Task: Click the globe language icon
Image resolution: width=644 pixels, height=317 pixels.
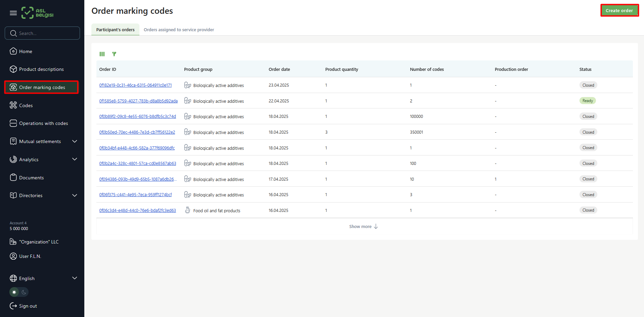Action: [x=13, y=278]
